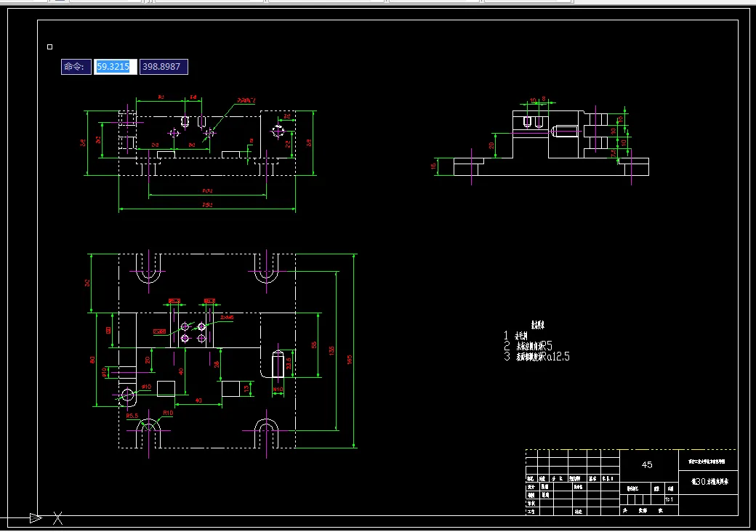Image resolution: width=756 pixels, height=532 pixels.
Task: Click the 398.8987 coordinate input box
Action: (x=164, y=67)
